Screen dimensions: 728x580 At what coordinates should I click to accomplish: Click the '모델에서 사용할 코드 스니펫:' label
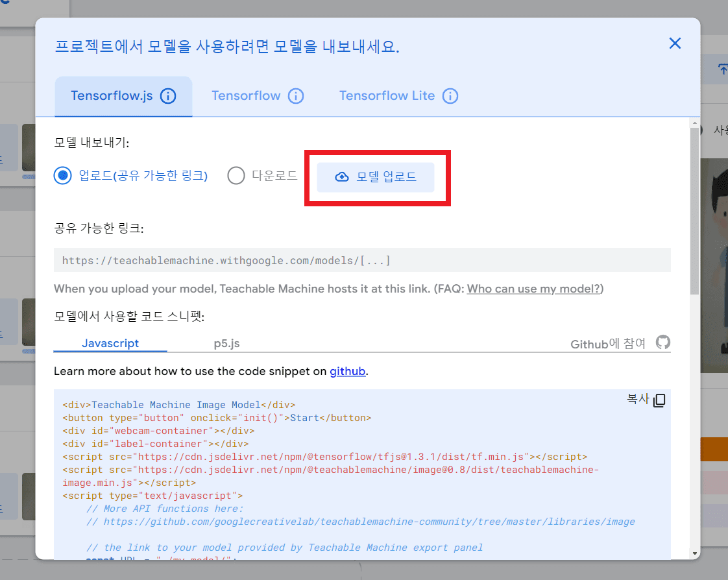pyautogui.click(x=129, y=316)
